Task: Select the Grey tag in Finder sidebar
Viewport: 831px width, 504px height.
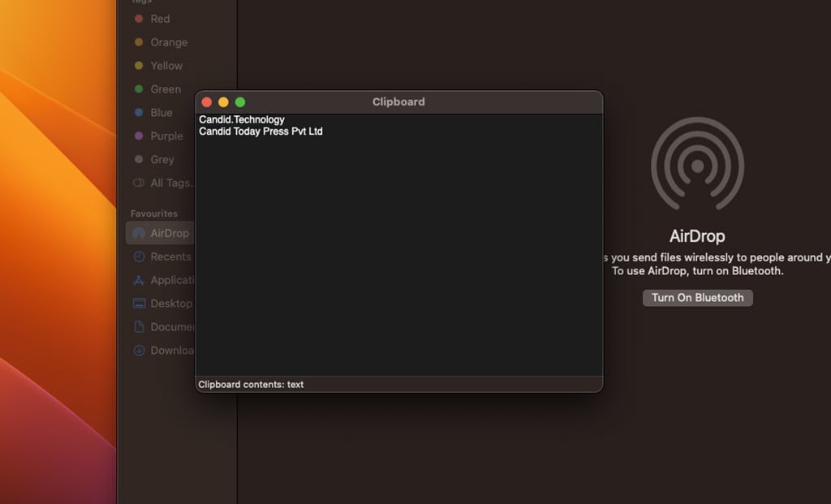Action: 162,159
